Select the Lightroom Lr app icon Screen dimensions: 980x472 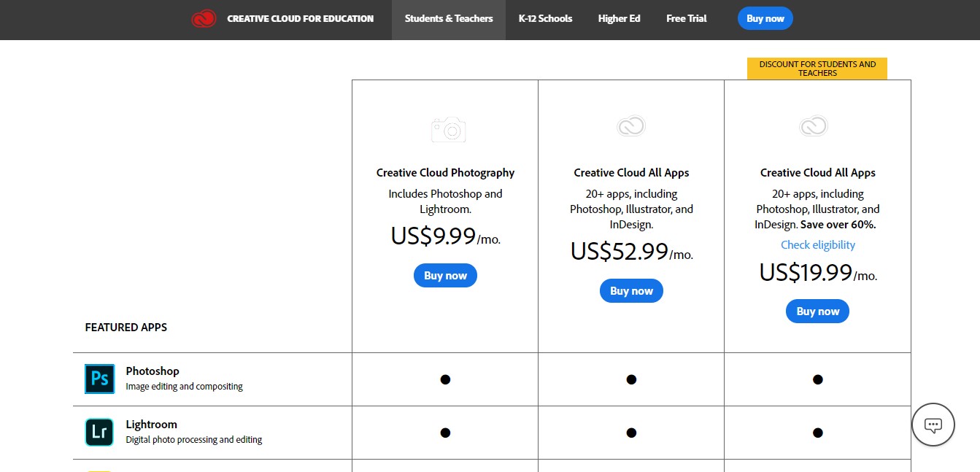(99, 432)
